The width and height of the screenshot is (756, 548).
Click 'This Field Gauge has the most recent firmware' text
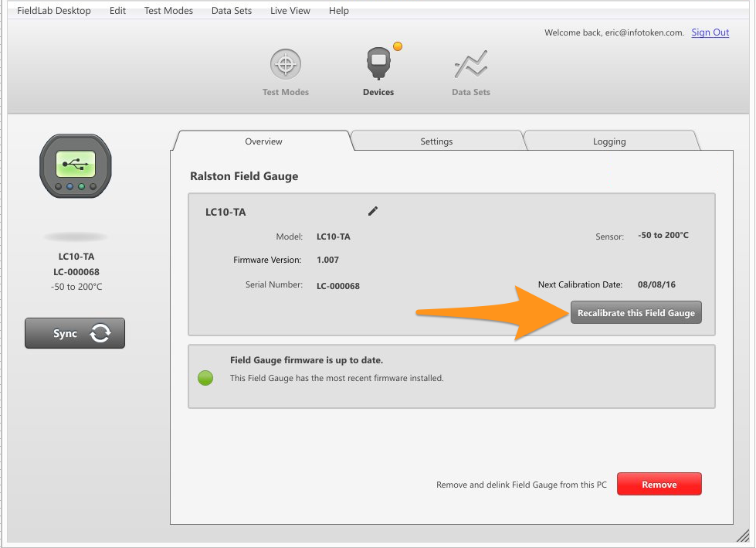(337, 378)
